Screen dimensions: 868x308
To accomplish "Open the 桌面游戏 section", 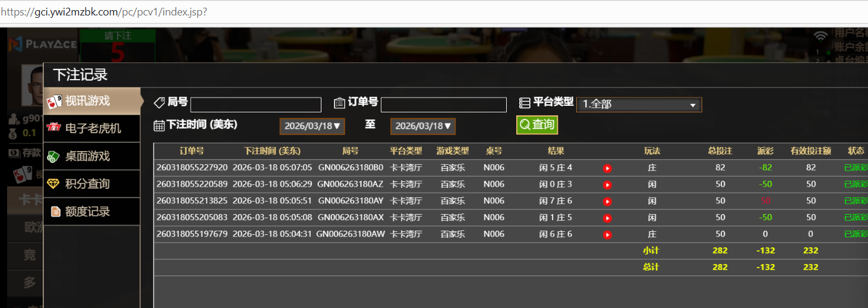I will point(91,156).
